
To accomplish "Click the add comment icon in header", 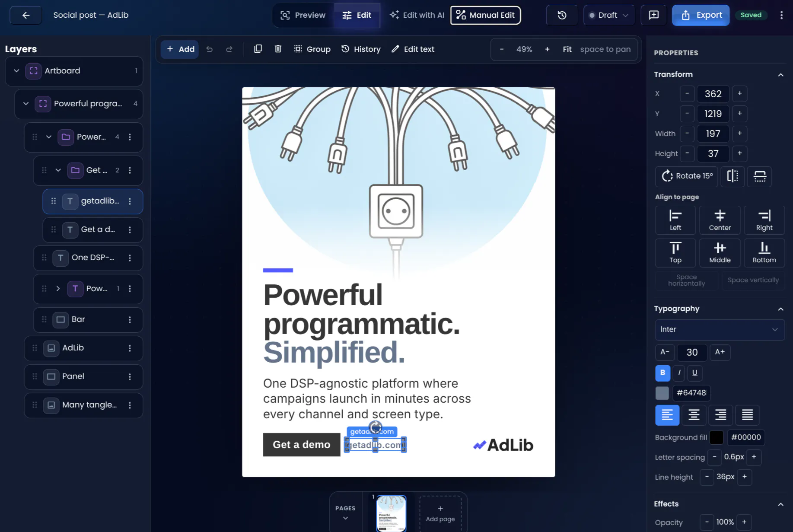I will (654, 15).
